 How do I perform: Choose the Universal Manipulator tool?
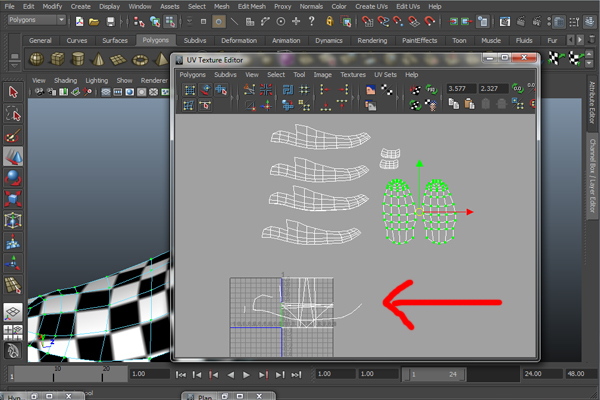point(13,220)
